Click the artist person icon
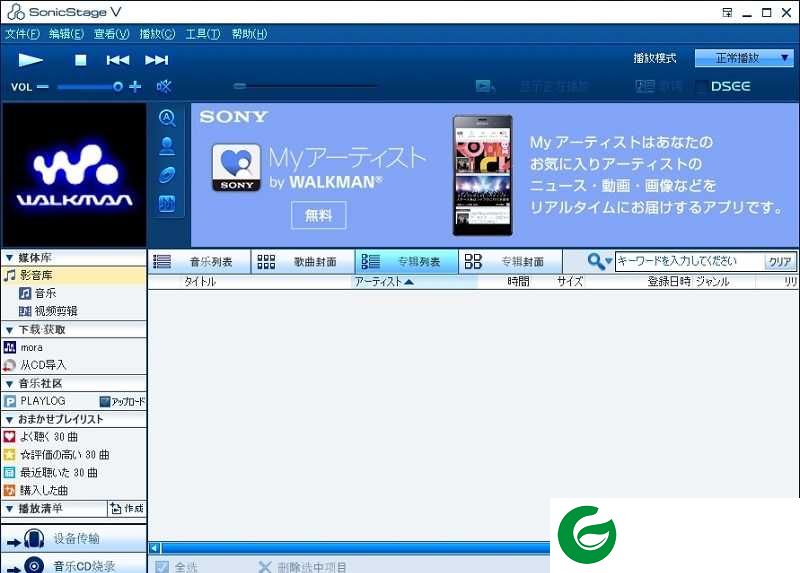 pos(167,146)
